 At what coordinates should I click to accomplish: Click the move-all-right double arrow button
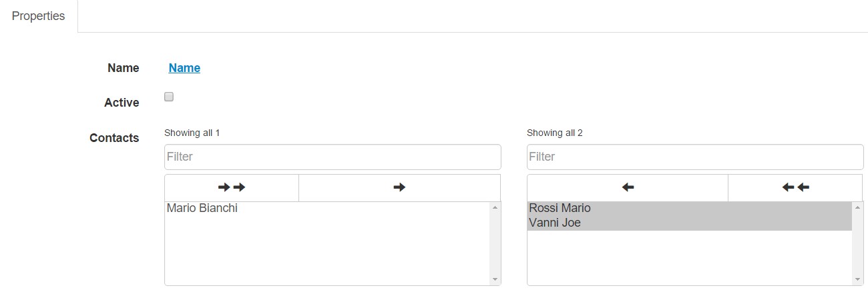coord(232,188)
